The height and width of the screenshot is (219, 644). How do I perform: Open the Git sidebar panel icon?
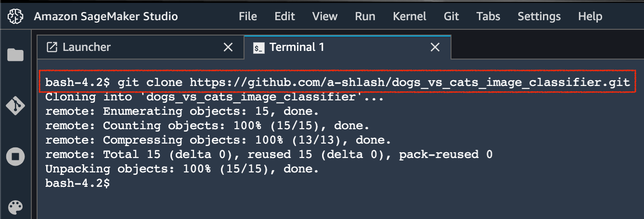tap(15, 105)
